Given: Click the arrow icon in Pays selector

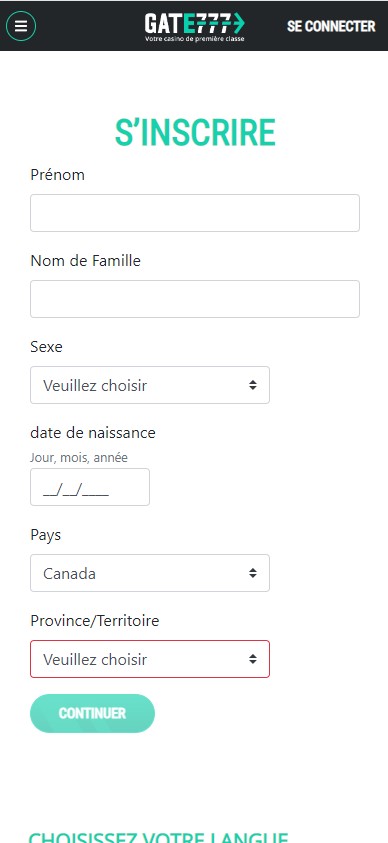Looking at the screenshot, I should click(x=253, y=573).
